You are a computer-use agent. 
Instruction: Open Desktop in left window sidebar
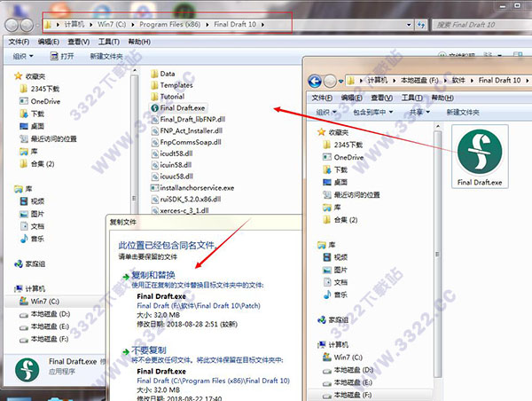pyautogui.click(x=32, y=126)
